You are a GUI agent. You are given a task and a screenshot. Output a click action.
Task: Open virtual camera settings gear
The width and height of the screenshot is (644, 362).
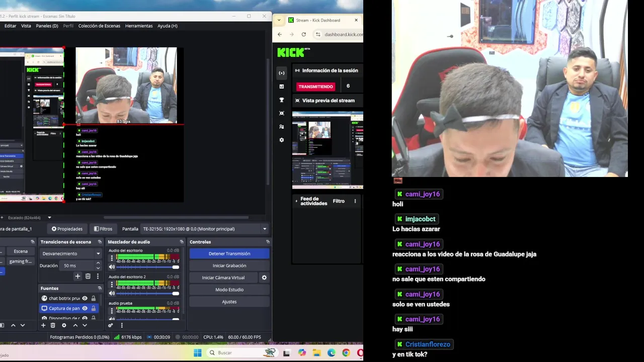[264, 278]
